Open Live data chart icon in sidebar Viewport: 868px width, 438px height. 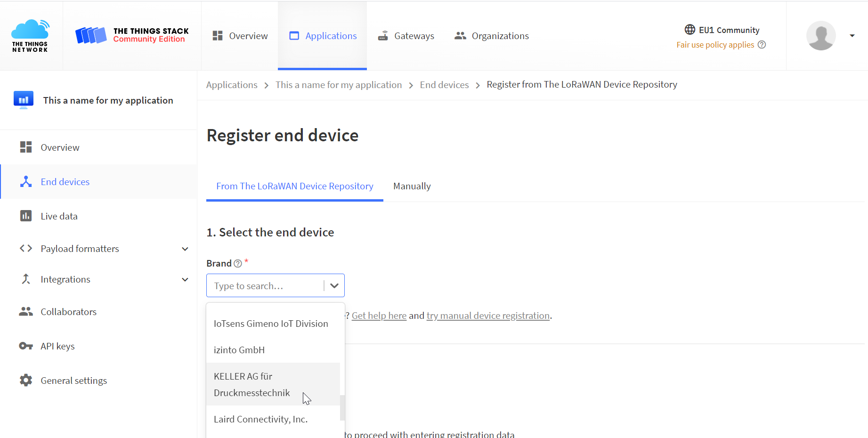26,216
